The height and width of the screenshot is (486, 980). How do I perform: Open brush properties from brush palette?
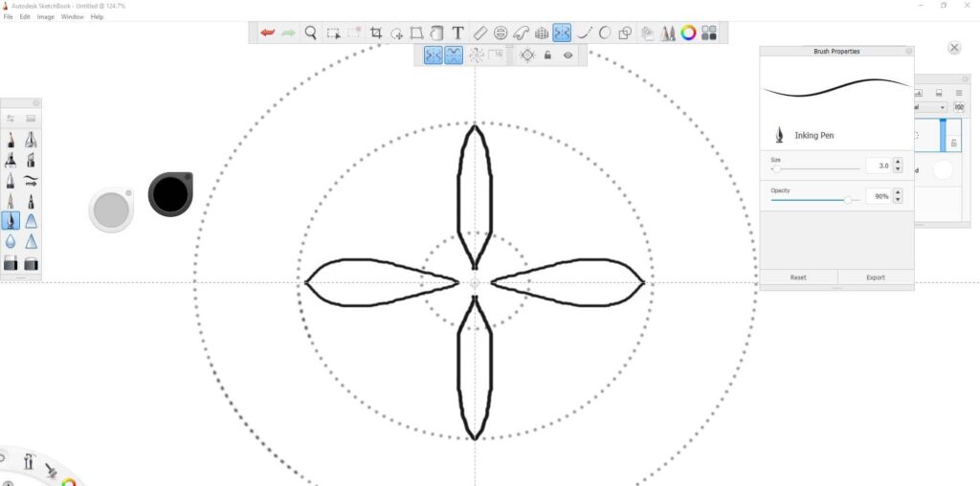coord(11,118)
